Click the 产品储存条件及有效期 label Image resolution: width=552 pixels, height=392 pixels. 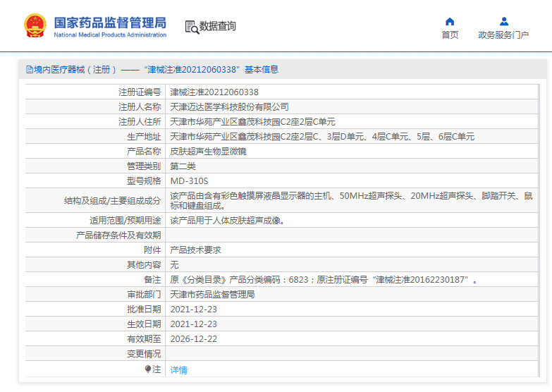point(118,235)
